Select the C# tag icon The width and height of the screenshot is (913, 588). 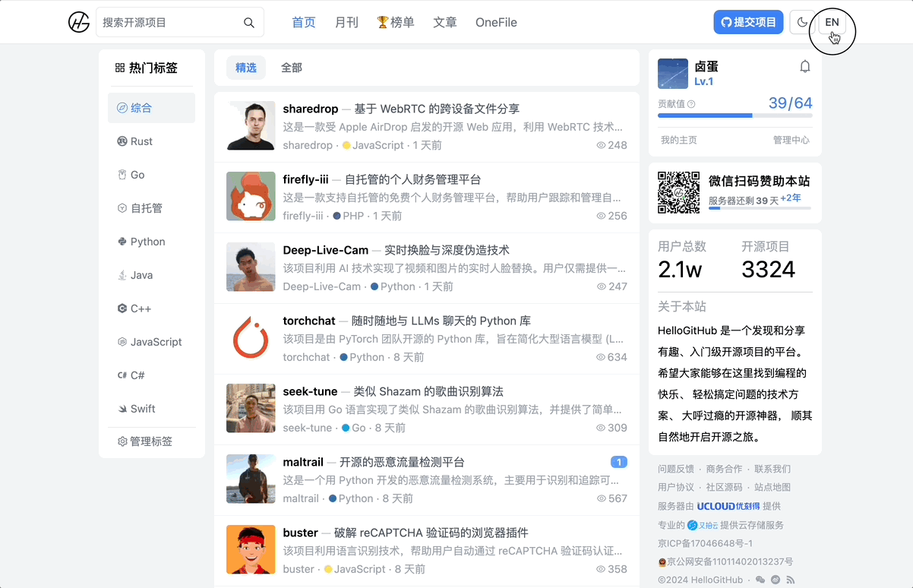(122, 375)
